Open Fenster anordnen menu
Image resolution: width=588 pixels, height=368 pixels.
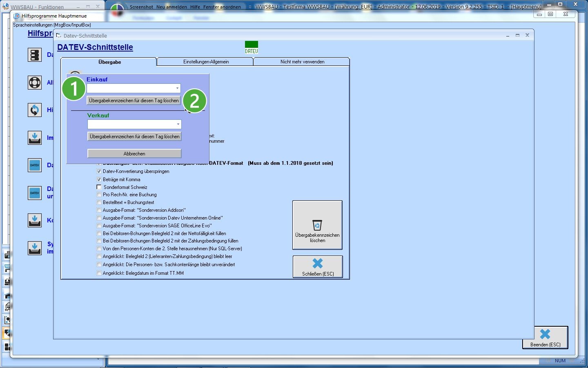pyautogui.click(x=222, y=7)
